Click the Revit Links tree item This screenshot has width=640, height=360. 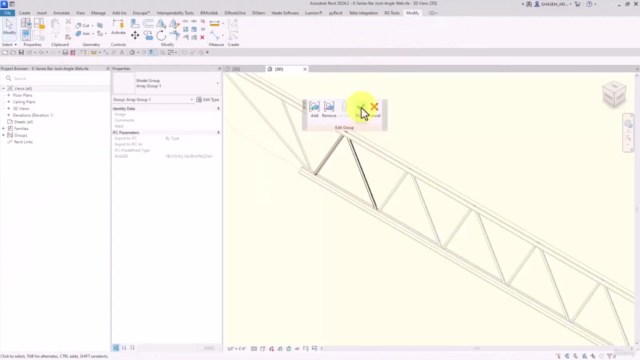pyautogui.click(x=23, y=142)
